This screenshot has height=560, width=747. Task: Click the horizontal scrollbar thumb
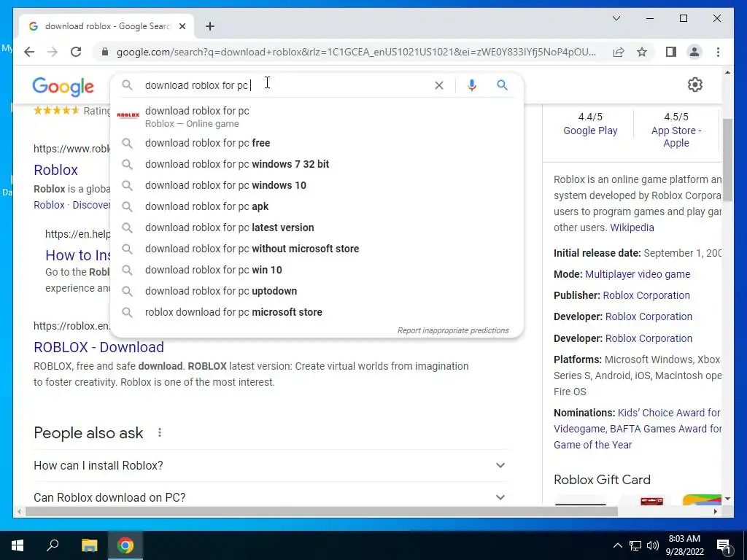tap(322, 511)
